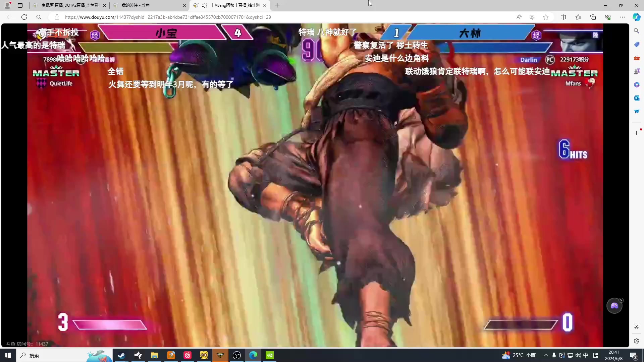Toggle the 中 input language indicator
This screenshot has width=644, height=362.
pyautogui.click(x=586, y=355)
